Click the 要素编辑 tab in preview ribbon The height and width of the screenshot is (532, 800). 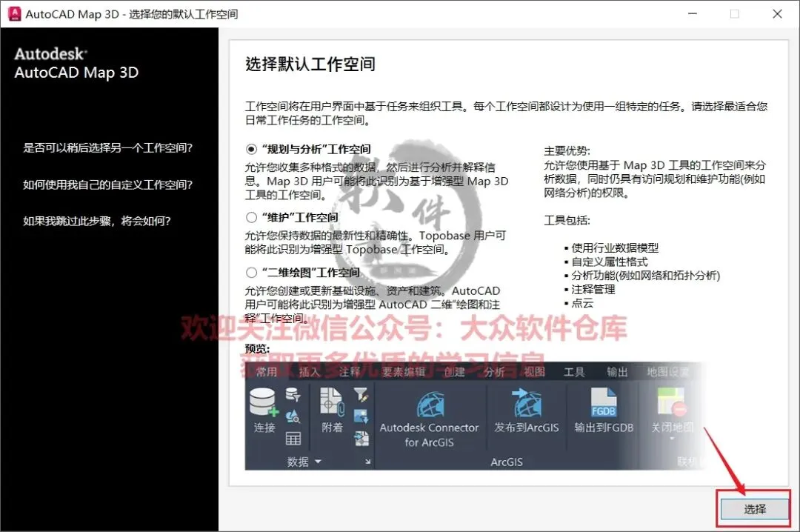click(404, 372)
